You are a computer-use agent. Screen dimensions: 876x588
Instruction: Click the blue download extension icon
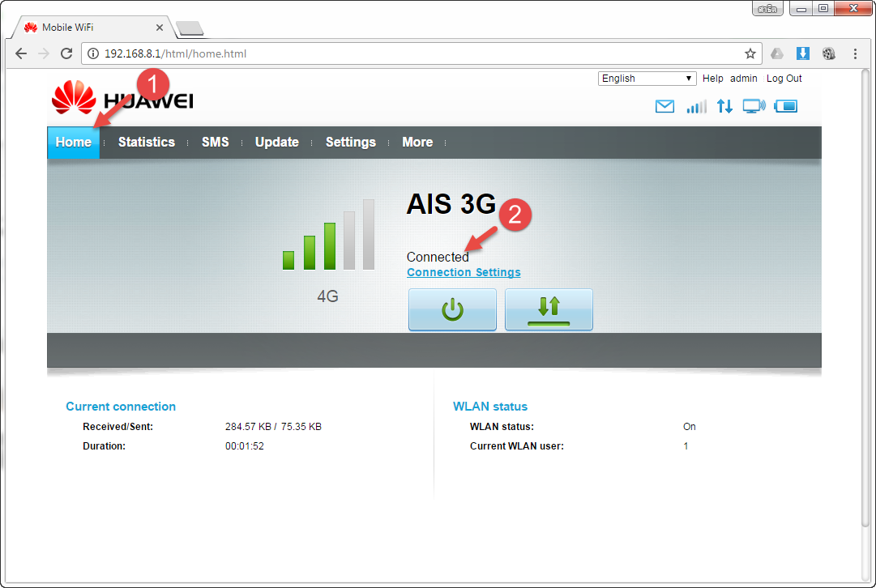(803, 53)
